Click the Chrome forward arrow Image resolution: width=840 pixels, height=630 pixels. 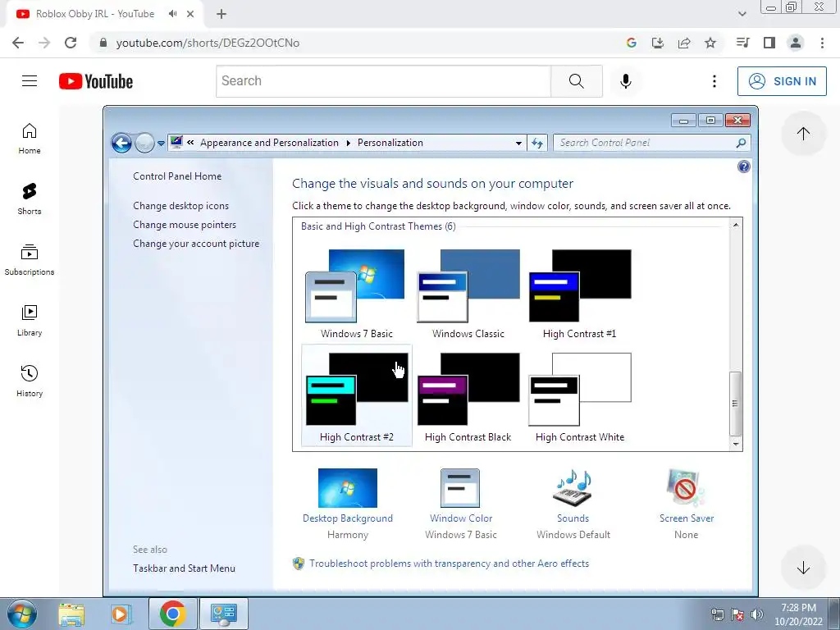coord(44,43)
